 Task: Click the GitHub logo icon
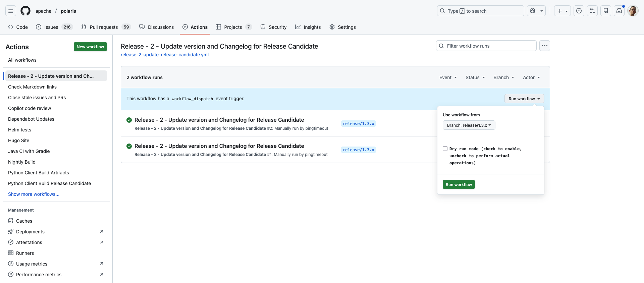(25, 11)
